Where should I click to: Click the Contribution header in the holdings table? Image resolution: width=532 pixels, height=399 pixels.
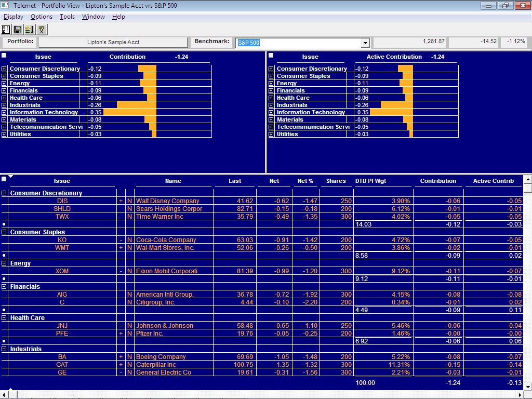[438, 181]
